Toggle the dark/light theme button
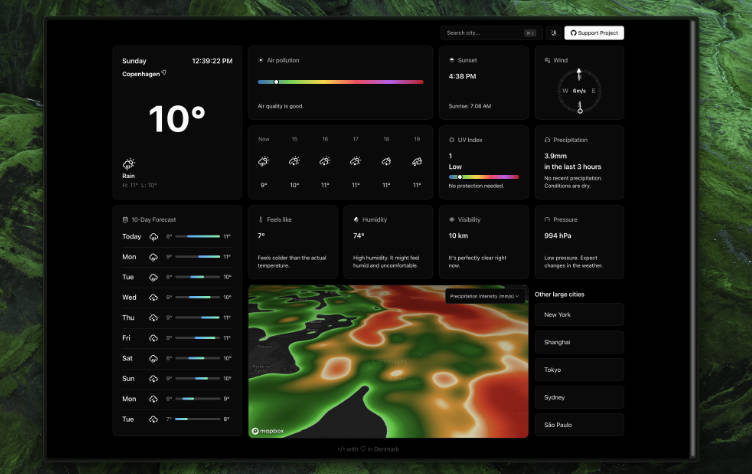This screenshot has height=474, width=752. 553,33
